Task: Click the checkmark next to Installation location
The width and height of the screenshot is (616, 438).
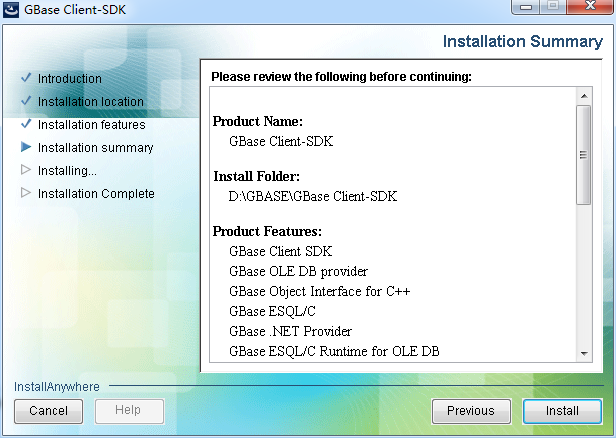Action: (26, 101)
